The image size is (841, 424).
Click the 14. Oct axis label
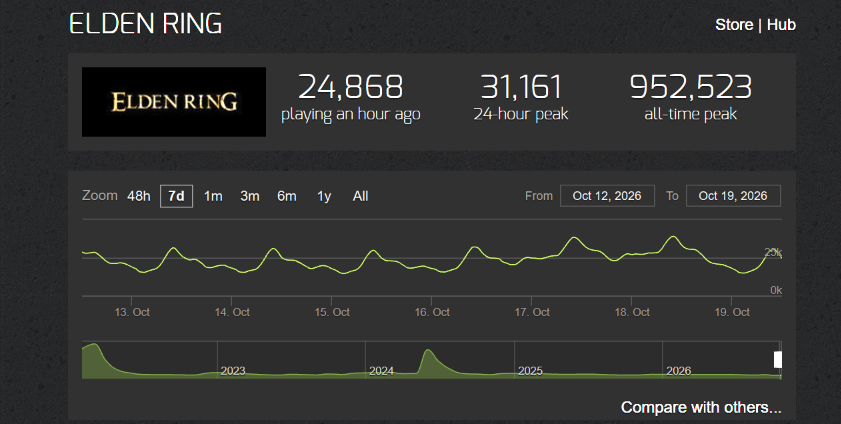[x=232, y=312]
